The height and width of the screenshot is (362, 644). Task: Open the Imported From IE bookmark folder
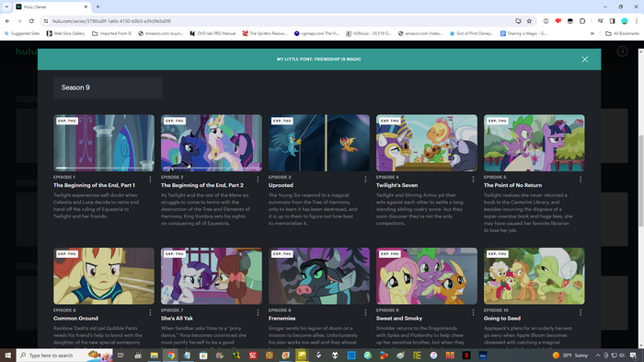click(111, 33)
